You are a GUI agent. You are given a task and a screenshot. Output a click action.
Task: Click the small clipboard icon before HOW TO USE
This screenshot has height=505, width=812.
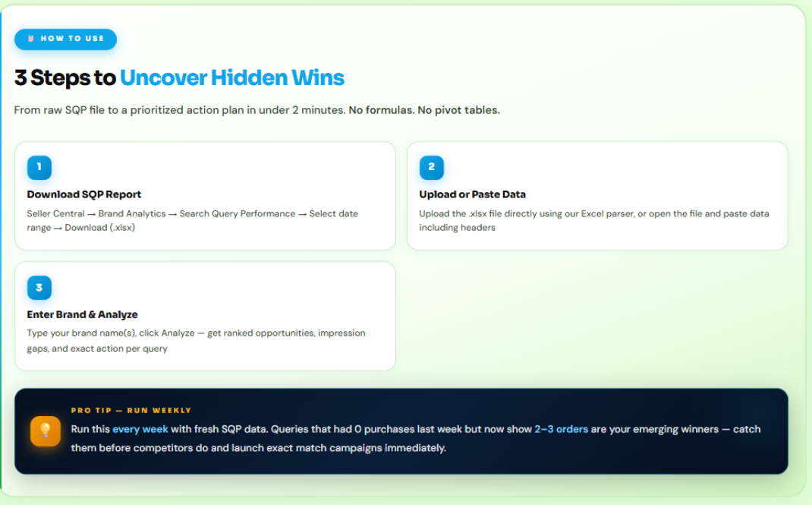31,39
